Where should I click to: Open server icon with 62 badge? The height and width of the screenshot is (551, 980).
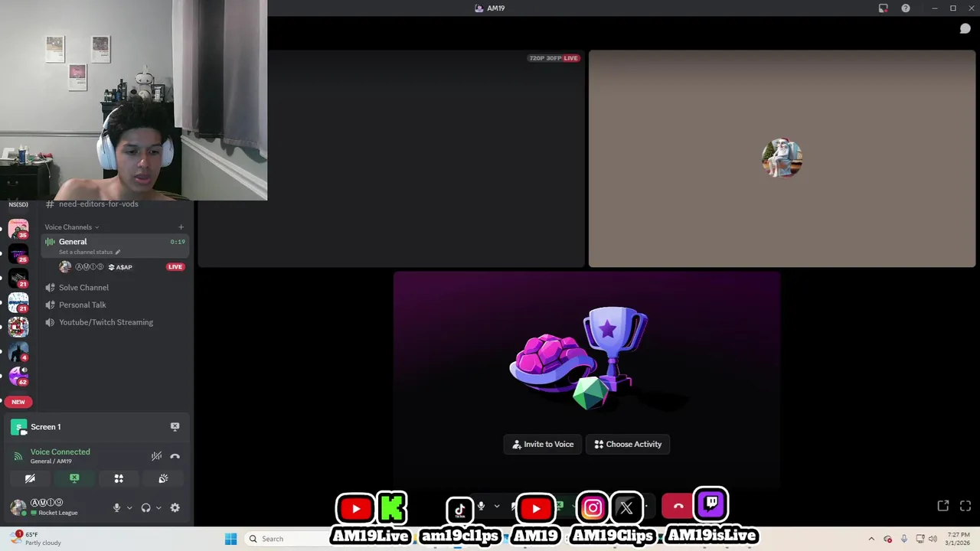18,376
